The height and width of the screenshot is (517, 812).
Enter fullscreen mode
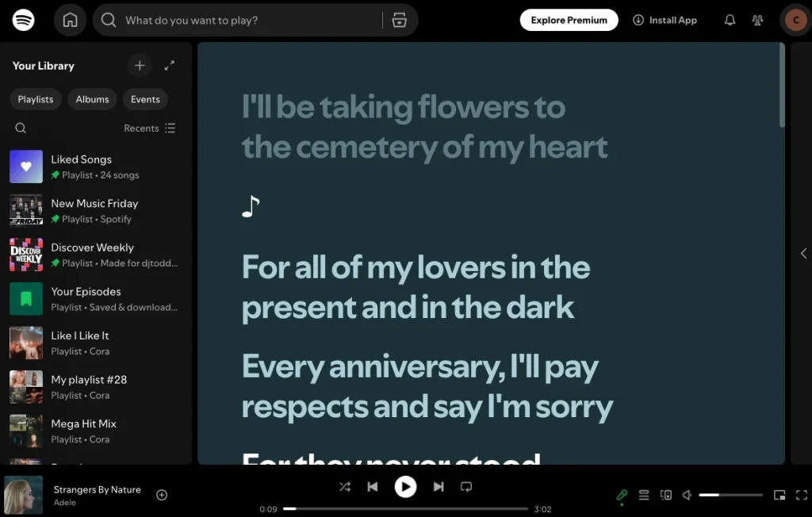[801, 495]
